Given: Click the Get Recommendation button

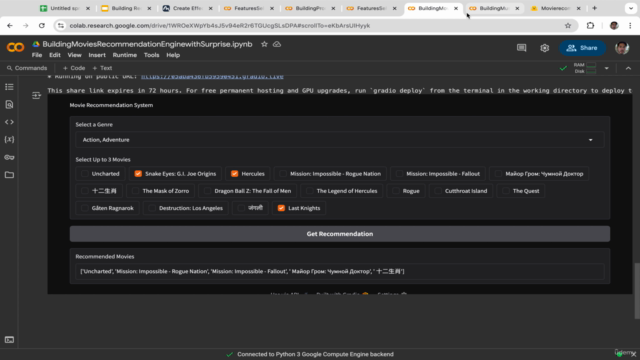Looking at the screenshot, I should (340, 234).
